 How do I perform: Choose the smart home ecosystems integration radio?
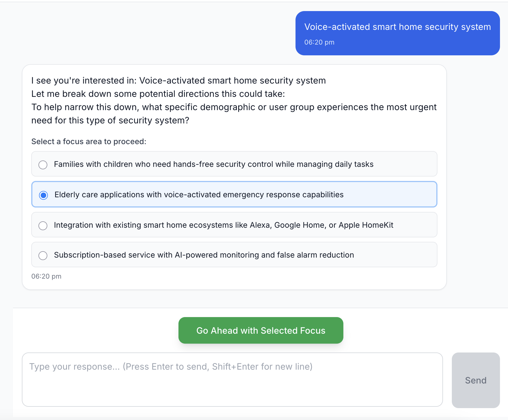pos(43,225)
